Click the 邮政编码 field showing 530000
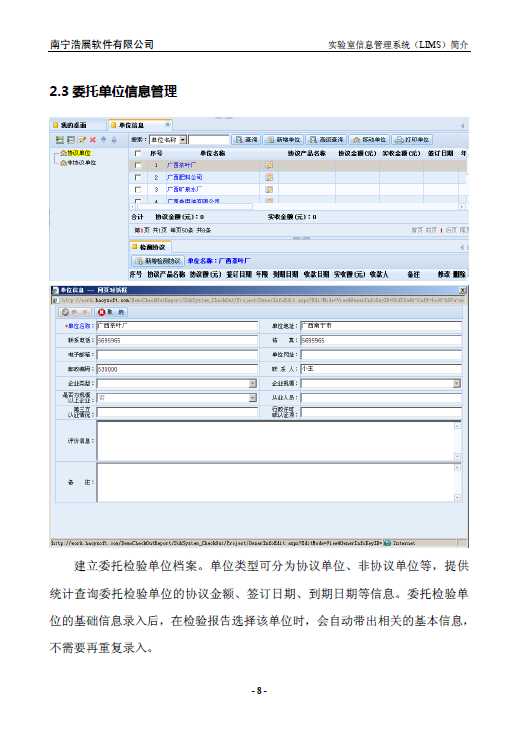Viewport: 518px width, 733px height. coord(177,369)
